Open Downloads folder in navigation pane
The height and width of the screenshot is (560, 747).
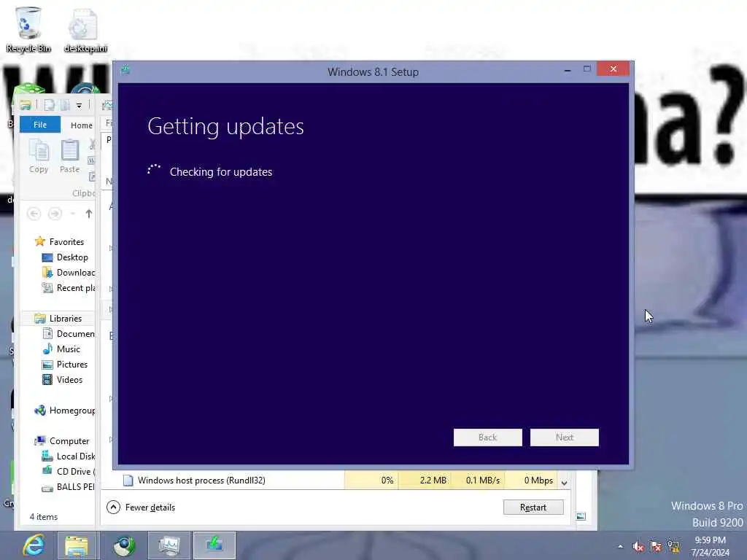point(69,273)
